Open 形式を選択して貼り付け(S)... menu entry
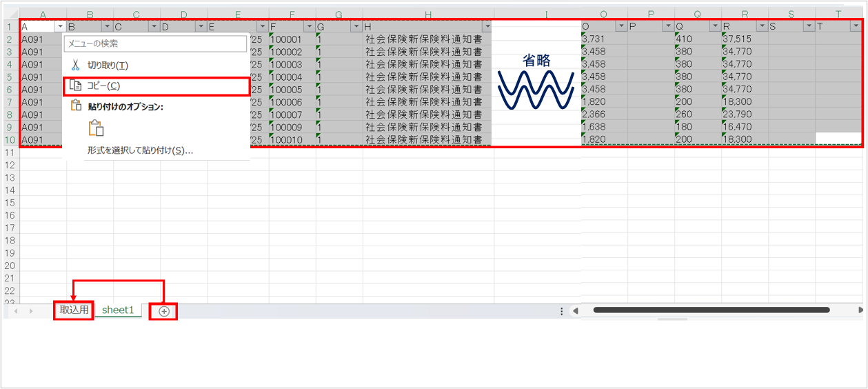The image size is (868, 389). tap(157, 150)
